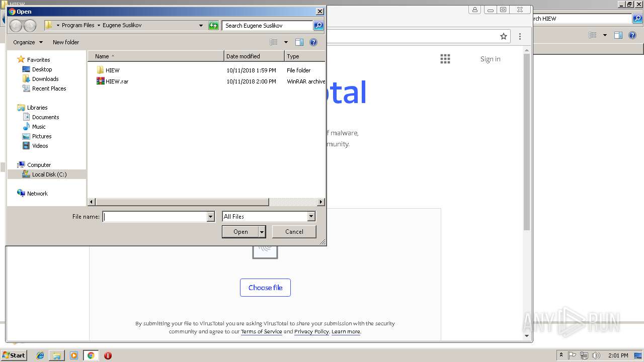Open the Privacy Policy link

[x=311, y=331]
